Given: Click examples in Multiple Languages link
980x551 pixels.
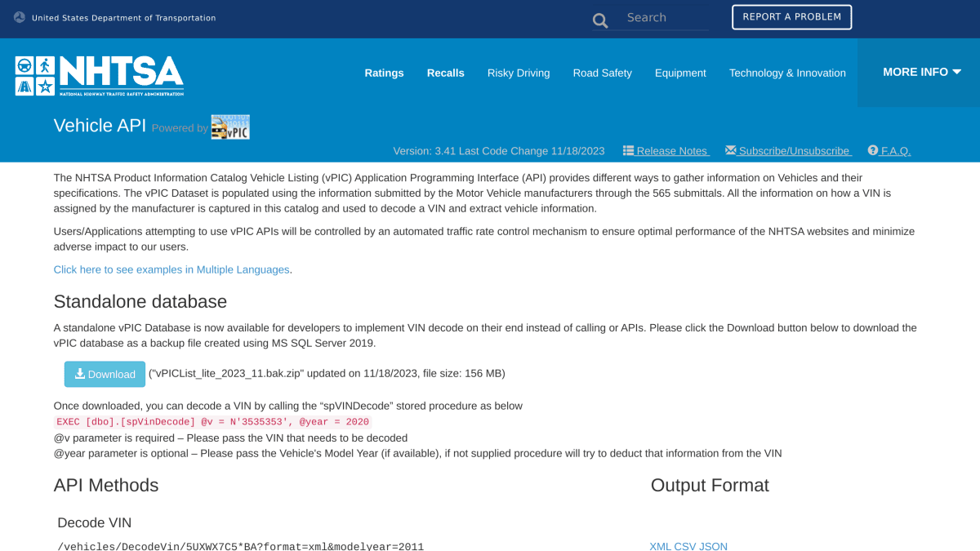Looking at the screenshot, I should click(171, 269).
